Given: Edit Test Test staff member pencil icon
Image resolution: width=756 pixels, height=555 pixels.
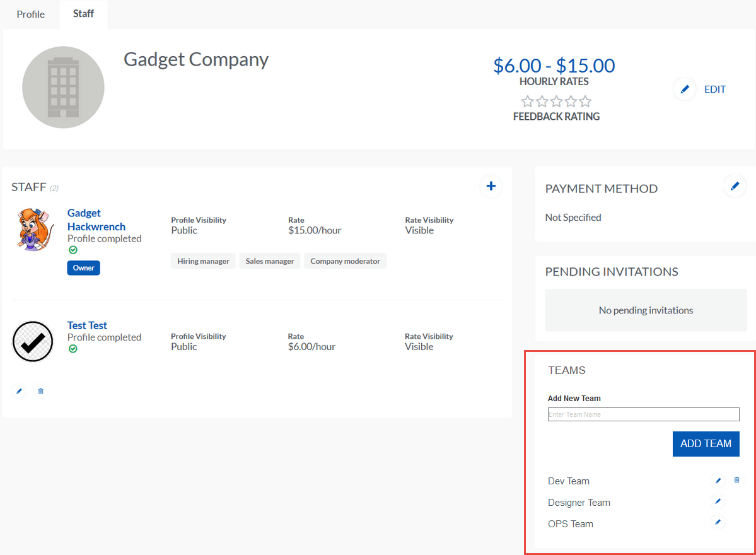Looking at the screenshot, I should [19, 391].
